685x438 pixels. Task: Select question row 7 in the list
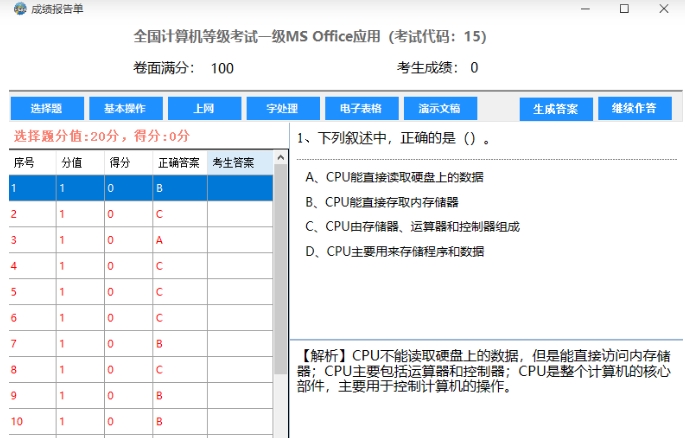pyautogui.click(x=141, y=344)
